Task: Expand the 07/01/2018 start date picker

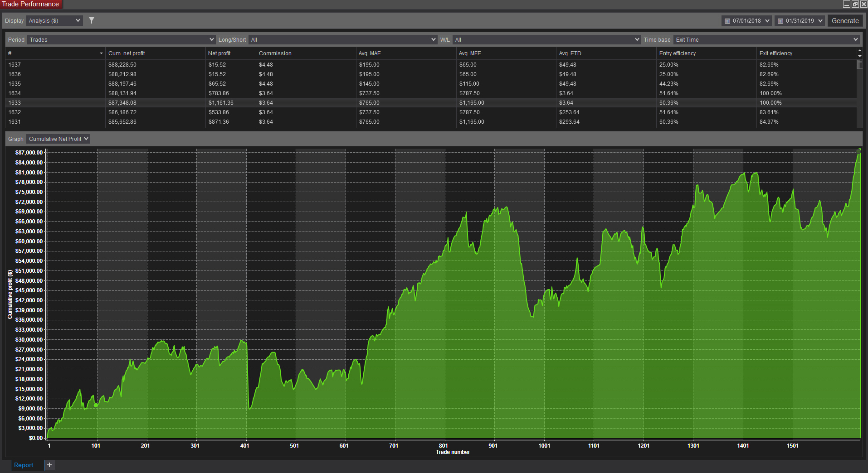Action: [746, 21]
